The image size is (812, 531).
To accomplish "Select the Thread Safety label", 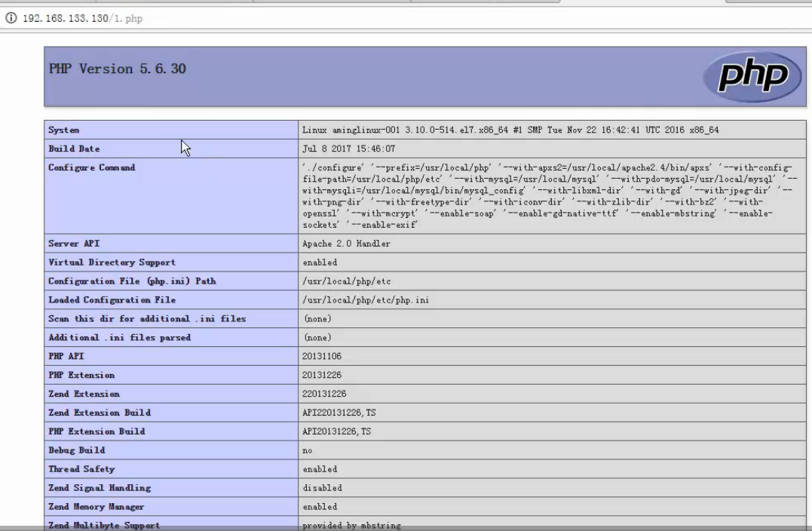I will pyautogui.click(x=81, y=469).
